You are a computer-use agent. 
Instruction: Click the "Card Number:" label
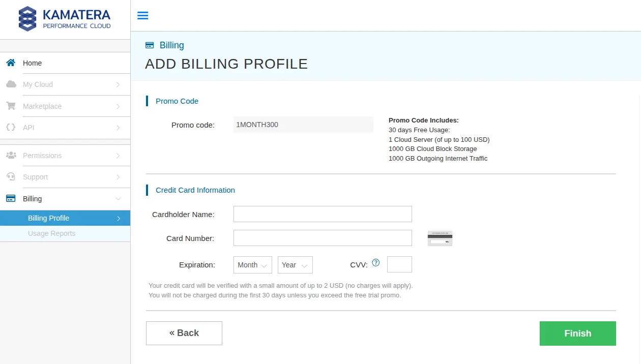click(x=190, y=238)
